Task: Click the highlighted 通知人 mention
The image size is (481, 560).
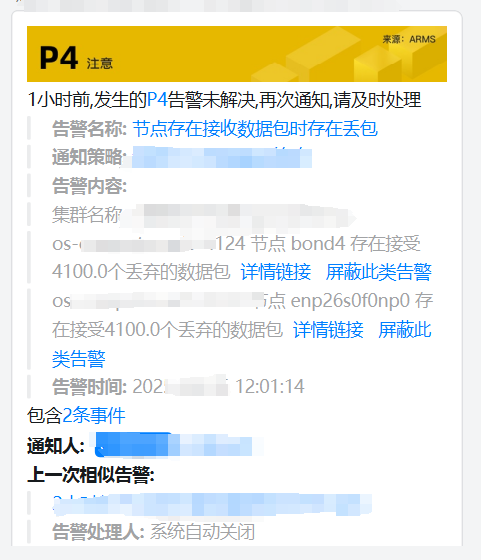Action: pyautogui.click(x=174, y=445)
